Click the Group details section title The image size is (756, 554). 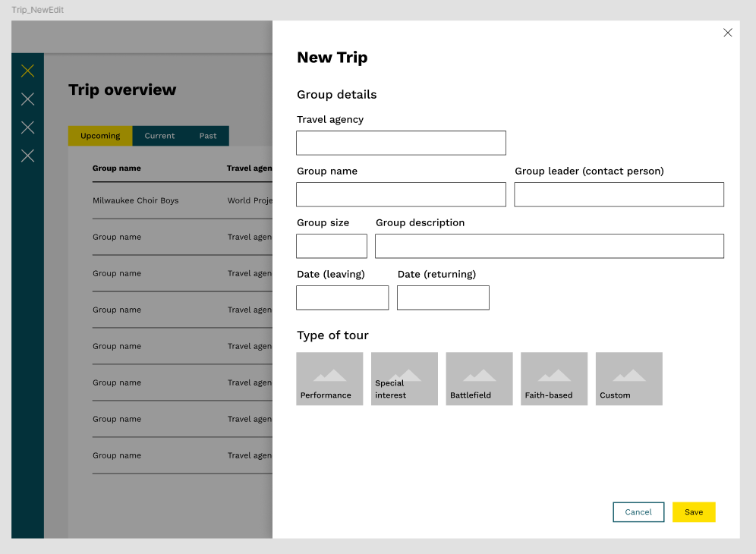coord(336,95)
